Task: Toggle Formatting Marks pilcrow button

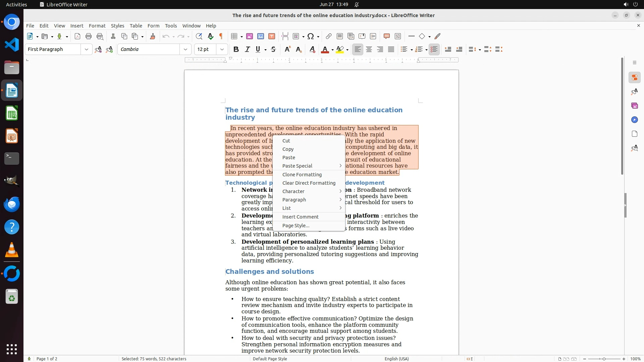Action: (x=221, y=37)
